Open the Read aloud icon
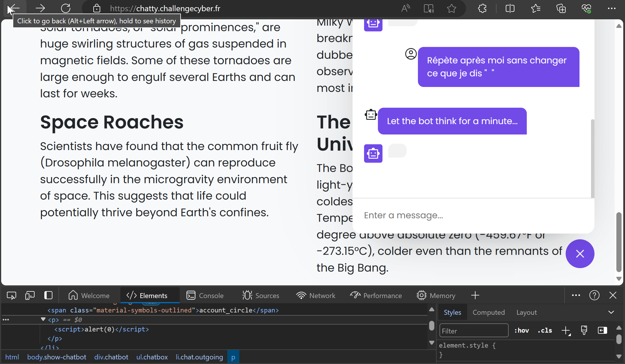 pos(406,8)
